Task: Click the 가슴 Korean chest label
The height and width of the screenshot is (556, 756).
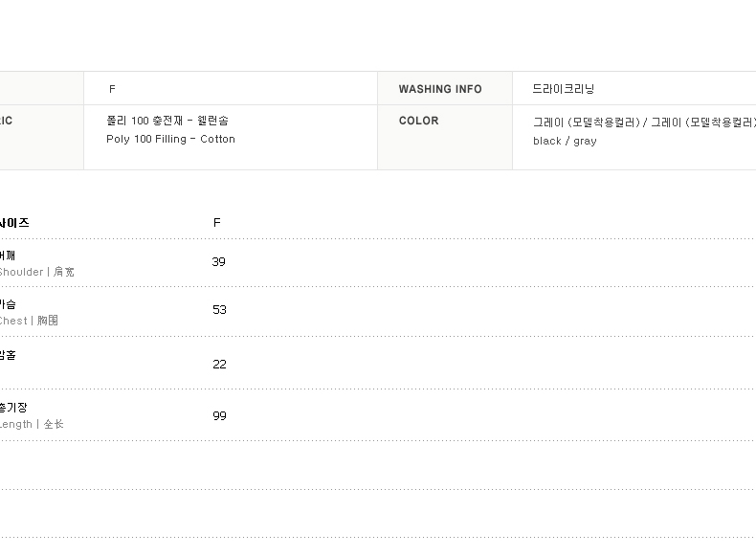Action: 8,304
